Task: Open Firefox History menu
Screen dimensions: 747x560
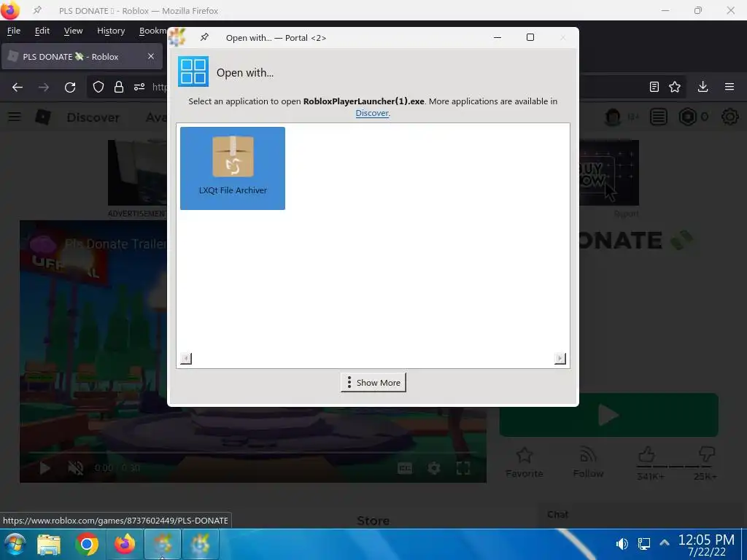Action: (111, 31)
